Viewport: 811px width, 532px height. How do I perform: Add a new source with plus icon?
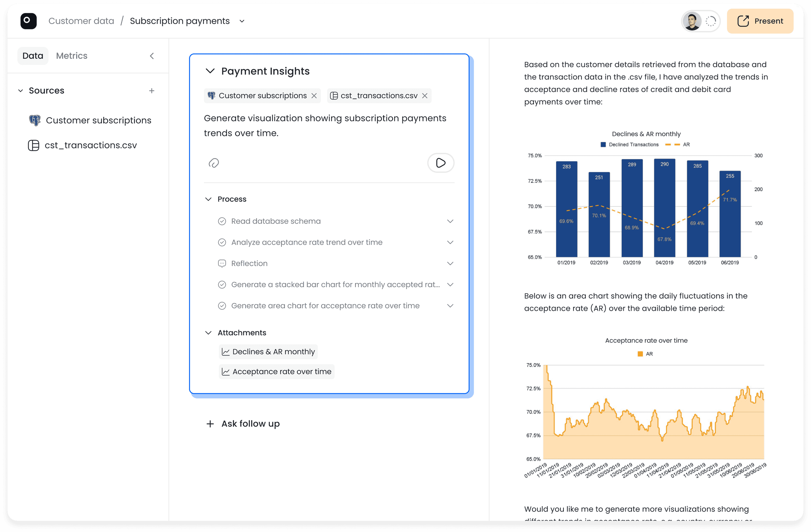point(152,91)
